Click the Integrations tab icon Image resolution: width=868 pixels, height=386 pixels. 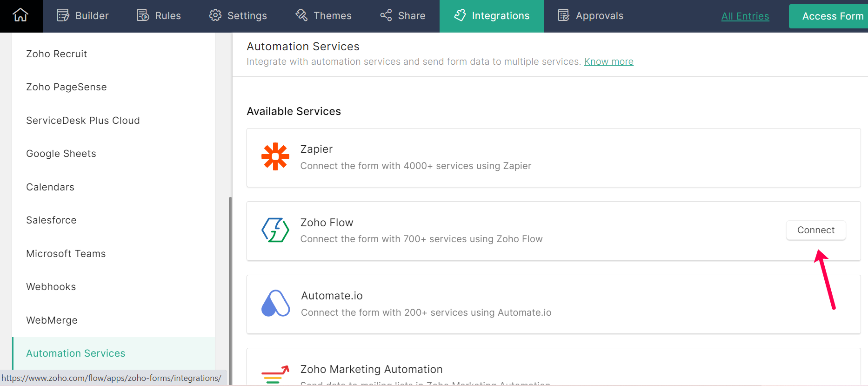click(x=460, y=15)
